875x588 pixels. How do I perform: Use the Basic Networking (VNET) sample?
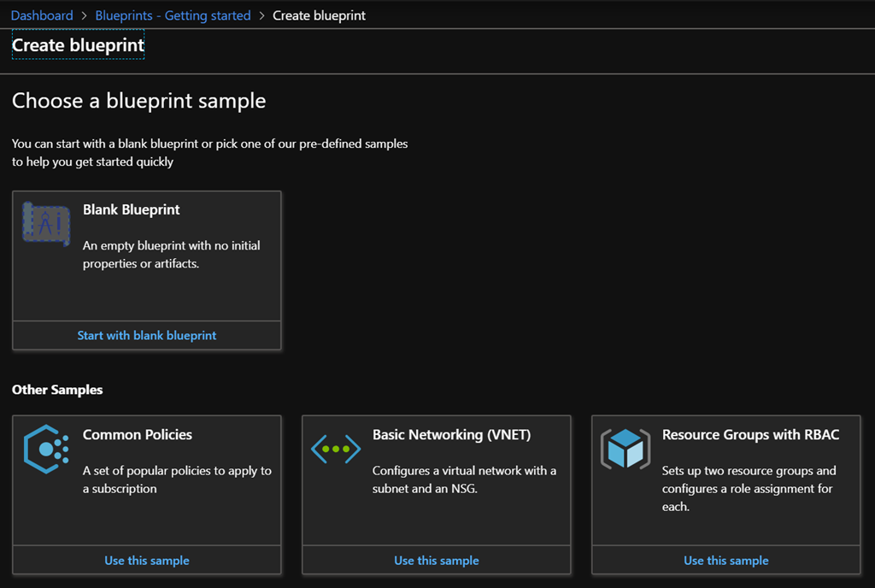coord(437,561)
